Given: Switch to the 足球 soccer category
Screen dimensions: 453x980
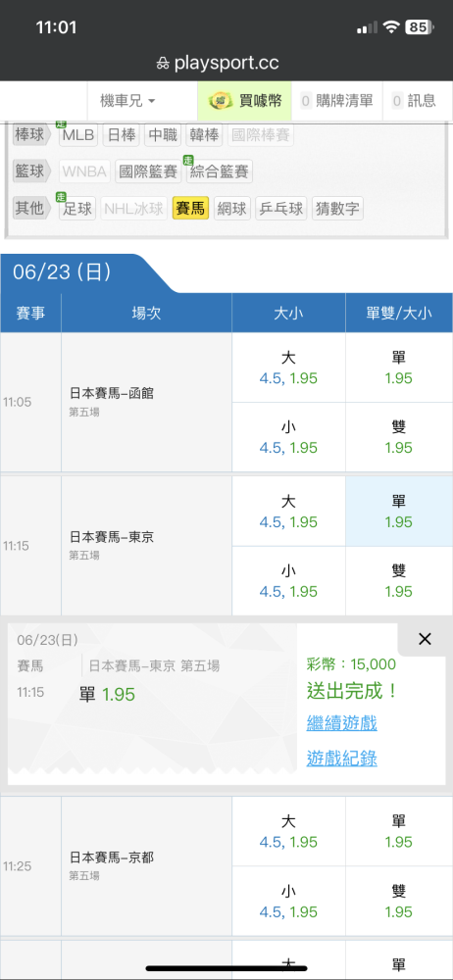Looking at the screenshot, I should pos(76,208).
